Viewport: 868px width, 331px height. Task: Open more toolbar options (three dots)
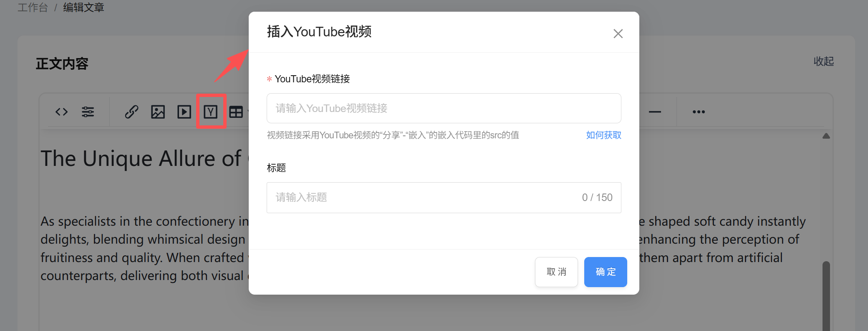click(699, 112)
